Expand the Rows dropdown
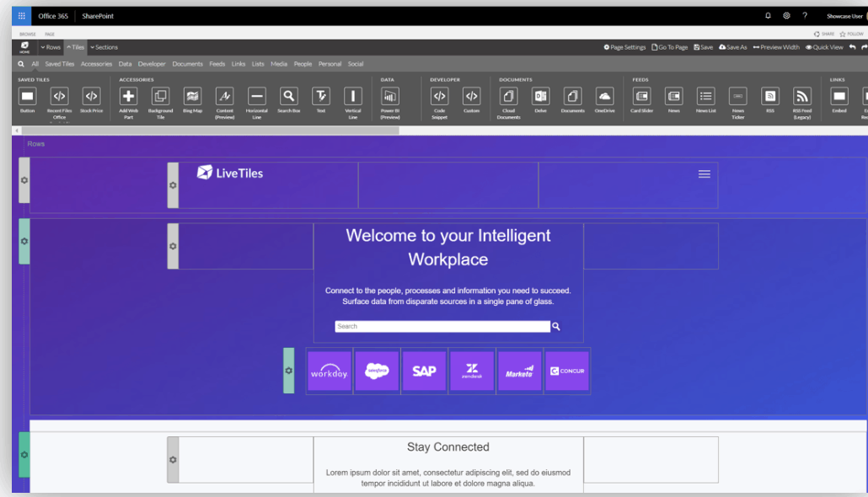Image resolution: width=868 pixels, height=497 pixels. pos(51,47)
